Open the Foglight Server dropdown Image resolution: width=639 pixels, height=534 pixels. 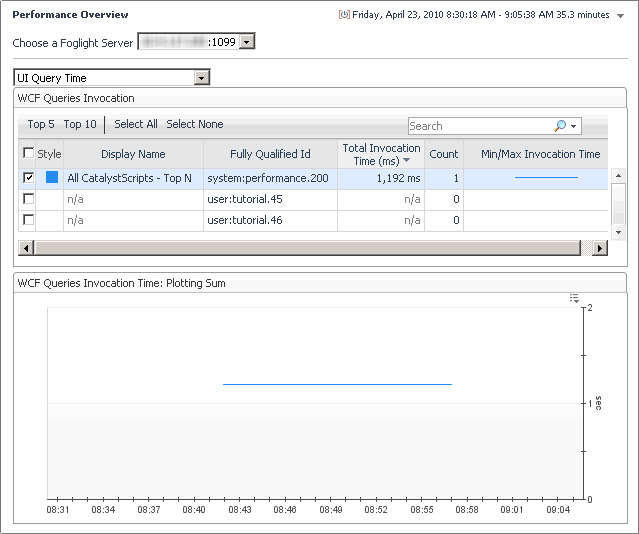pyautogui.click(x=248, y=41)
